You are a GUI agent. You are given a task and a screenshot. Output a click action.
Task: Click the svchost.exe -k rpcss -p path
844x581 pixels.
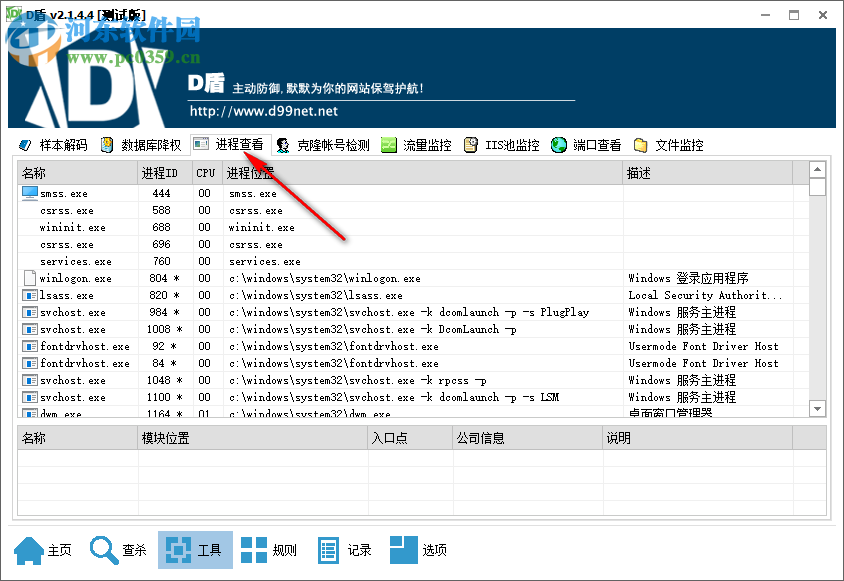pyautogui.click(x=357, y=380)
